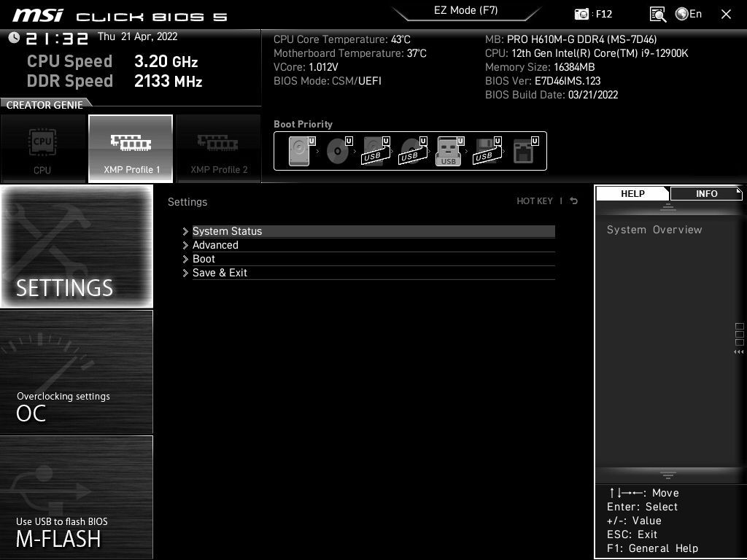
Task: Enable XMP Profile 2
Action: [218, 149]
